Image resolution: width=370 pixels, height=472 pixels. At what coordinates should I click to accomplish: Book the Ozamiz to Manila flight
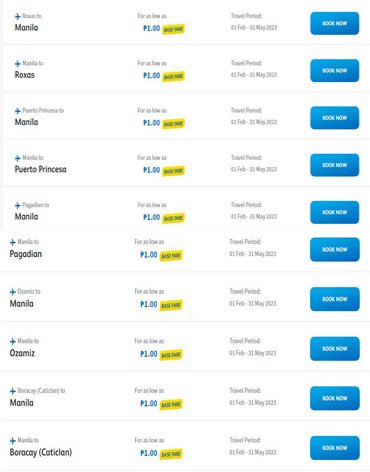click(335, 299)
